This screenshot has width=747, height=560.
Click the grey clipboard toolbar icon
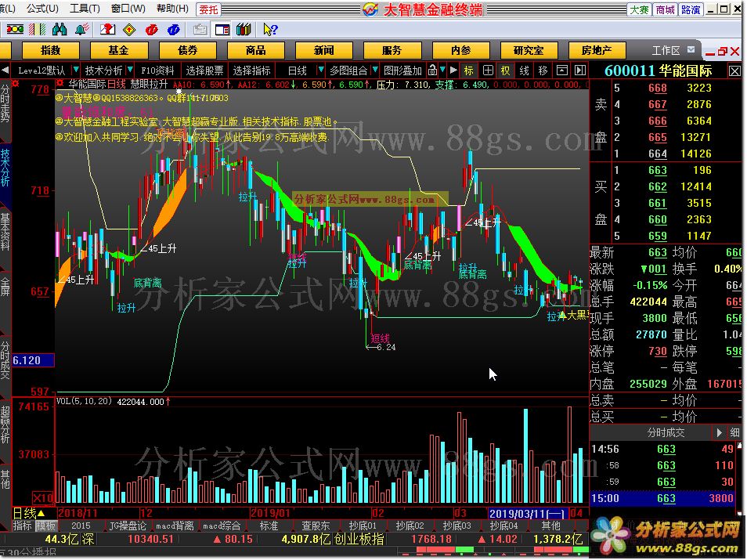(x=200, y=30)
